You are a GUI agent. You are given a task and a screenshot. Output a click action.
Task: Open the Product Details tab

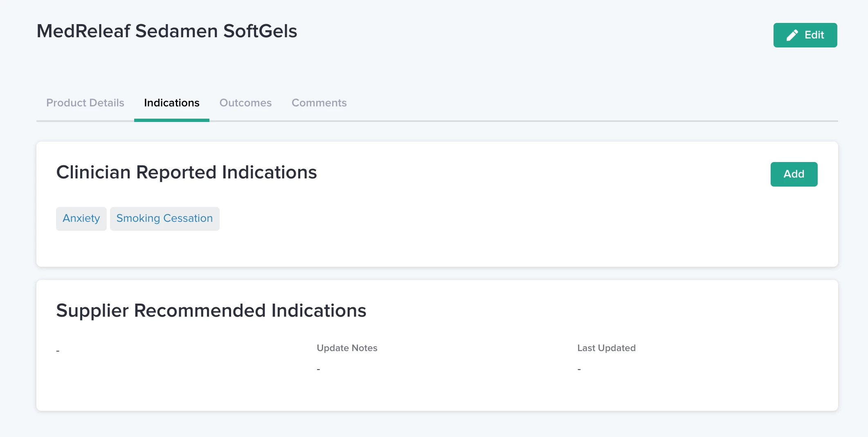click(x=85, y=103)
